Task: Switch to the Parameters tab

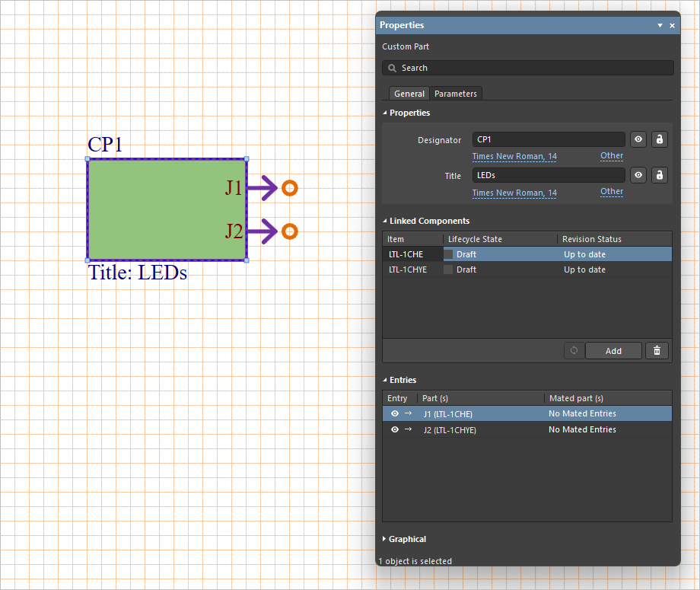Action: pyautogui.click(x=456, y=94)
